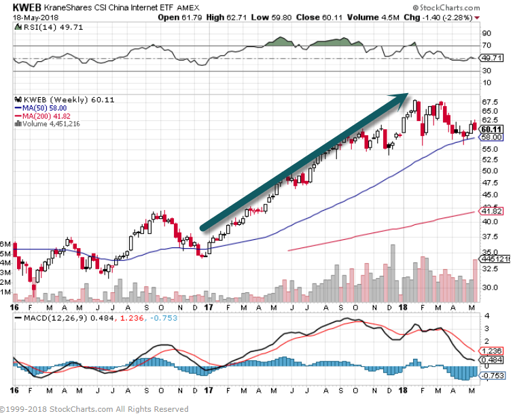Click year 16 on the price chart time axis

pyautogui.click(x=14, y=308)
